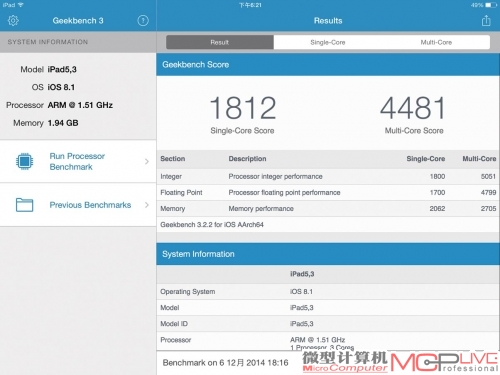This screenshot has width=500, height=375.
Task: Tap sidebar Processor value ARM @ 1.51 GHz
Action: (80, 105)
